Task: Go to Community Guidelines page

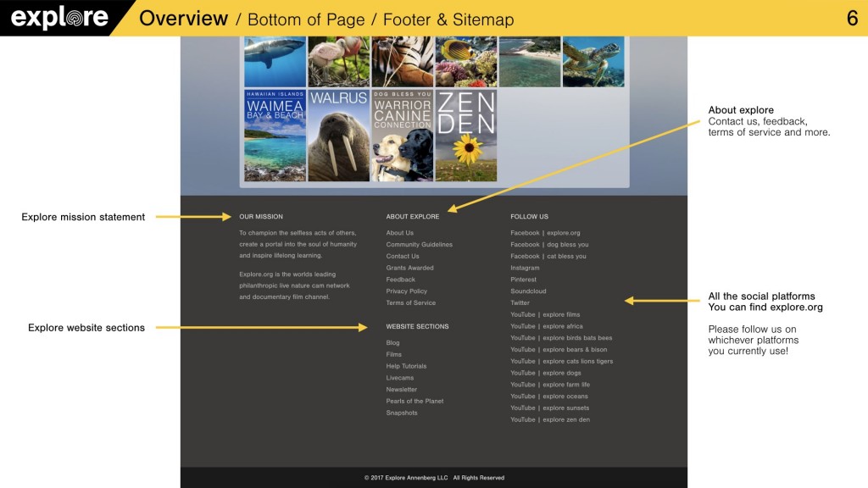Action: 419,245
